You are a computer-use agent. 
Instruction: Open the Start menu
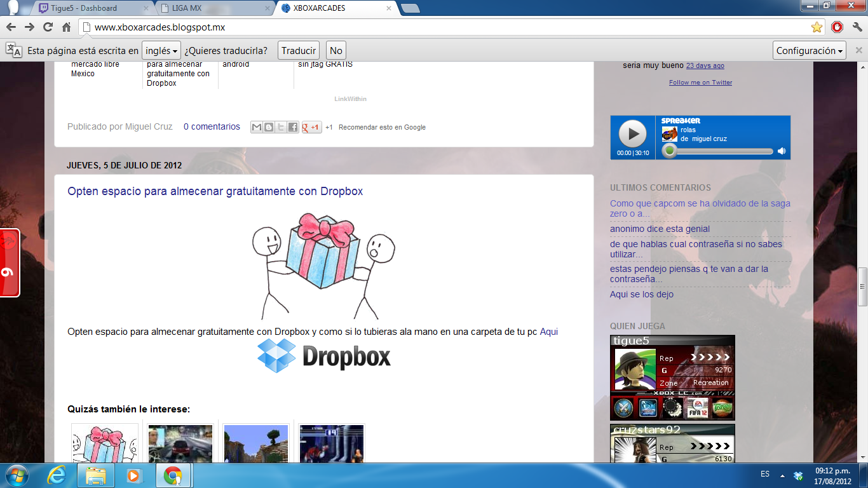click(x=16, y=475)
